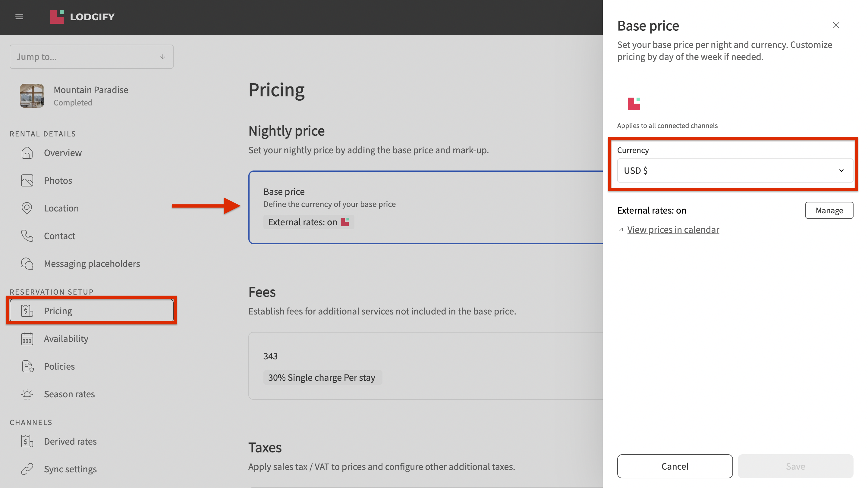Click the Pricing tag icon
This screenshot has width=868, height=488.
tap(27, 311)
